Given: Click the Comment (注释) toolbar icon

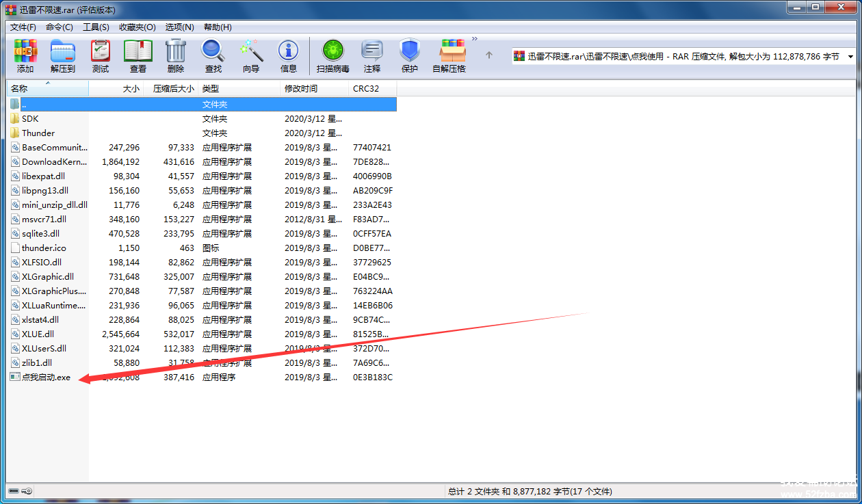Looking at the screenshot, I should (x=372, y=56).
